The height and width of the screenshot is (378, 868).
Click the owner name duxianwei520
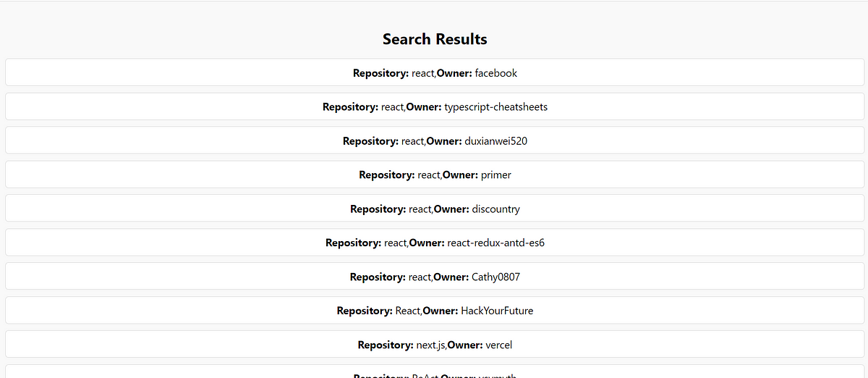click(496, 141)
